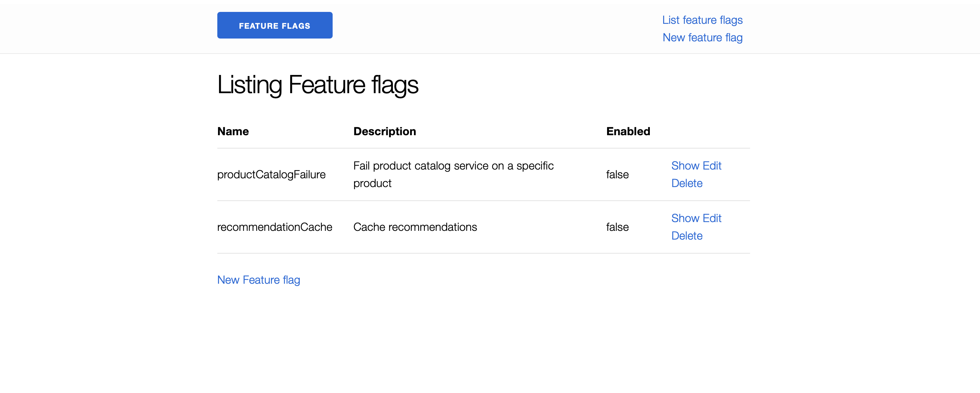980x393 pixels.
Task: Click the Enabled column header
Action: pyautogui.click(x=628, y=131)
